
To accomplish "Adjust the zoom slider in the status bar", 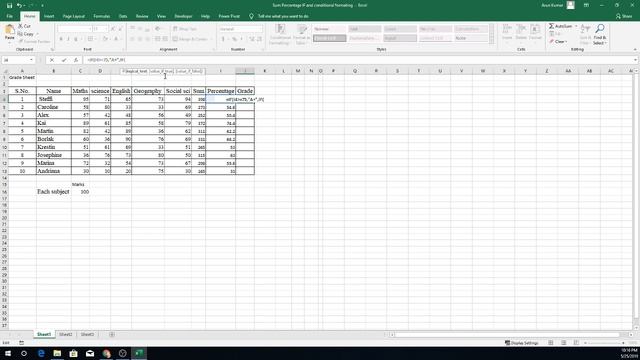I will pyautogui.click(x=605, y=343).
